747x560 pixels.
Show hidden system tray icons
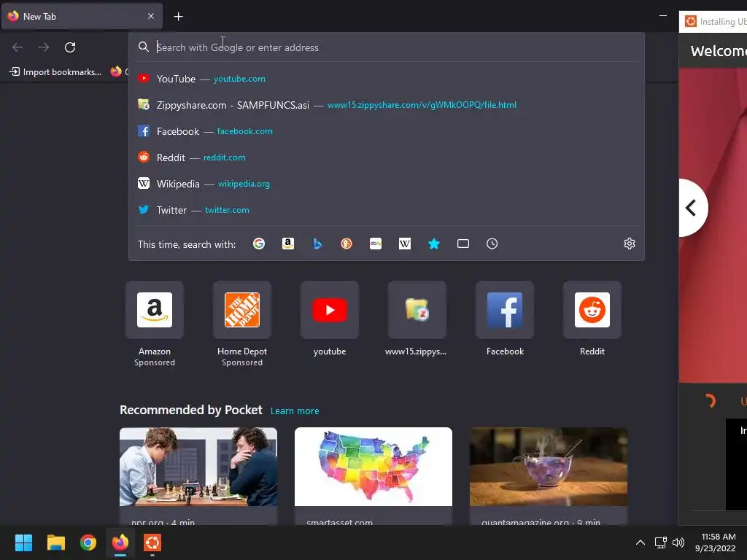coord(640,542)
